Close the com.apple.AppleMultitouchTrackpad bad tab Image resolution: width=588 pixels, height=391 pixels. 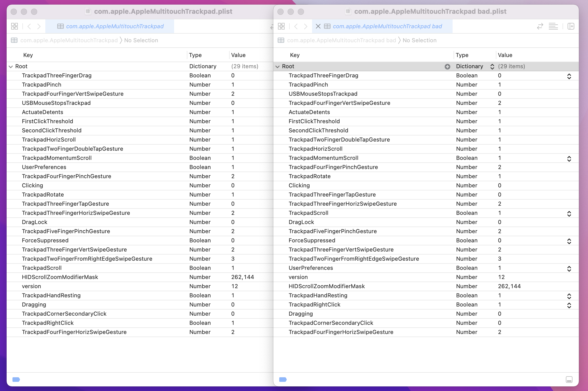tap(318, 26)
